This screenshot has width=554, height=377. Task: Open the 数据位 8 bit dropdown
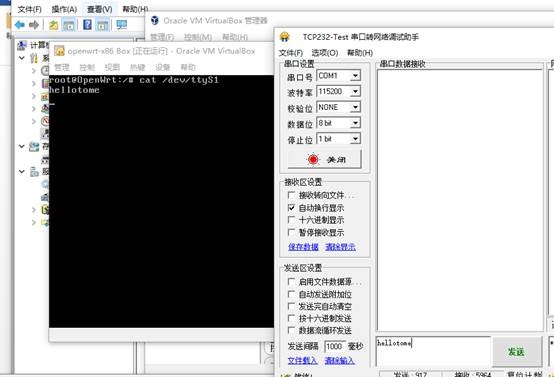[355, 123]
